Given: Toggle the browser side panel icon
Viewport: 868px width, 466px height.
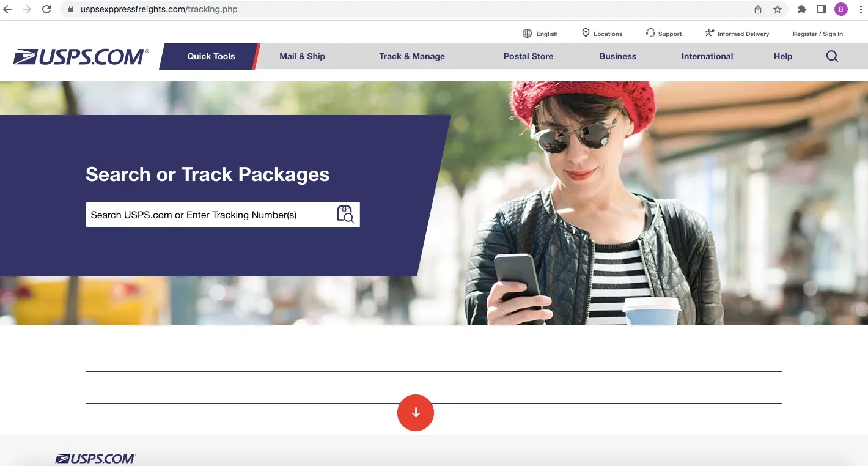Looking at the screenshot, I should coord(822,9).
